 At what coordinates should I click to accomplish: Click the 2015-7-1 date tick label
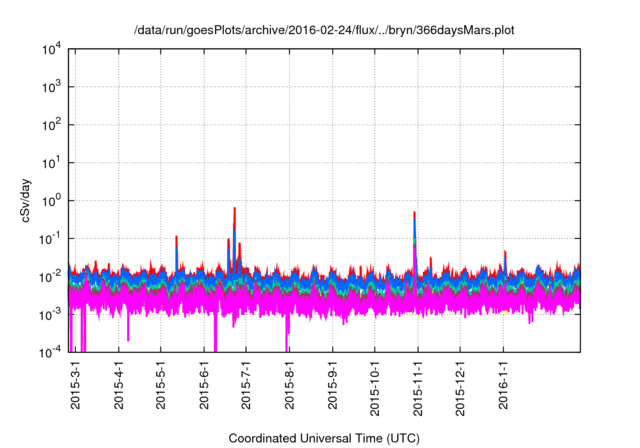[246, 385]
